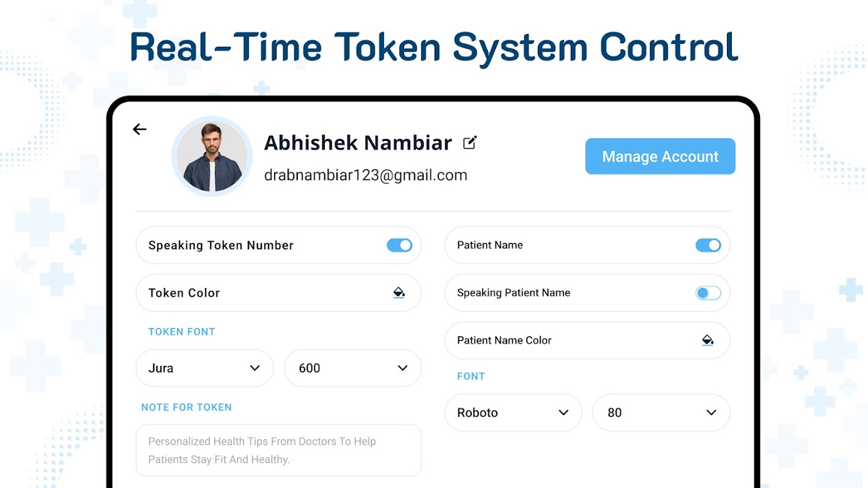Click the chevron on the 80 size box
Image resolution: width=868 pixels, height=488 pixels.
click(x=711, y=412)
